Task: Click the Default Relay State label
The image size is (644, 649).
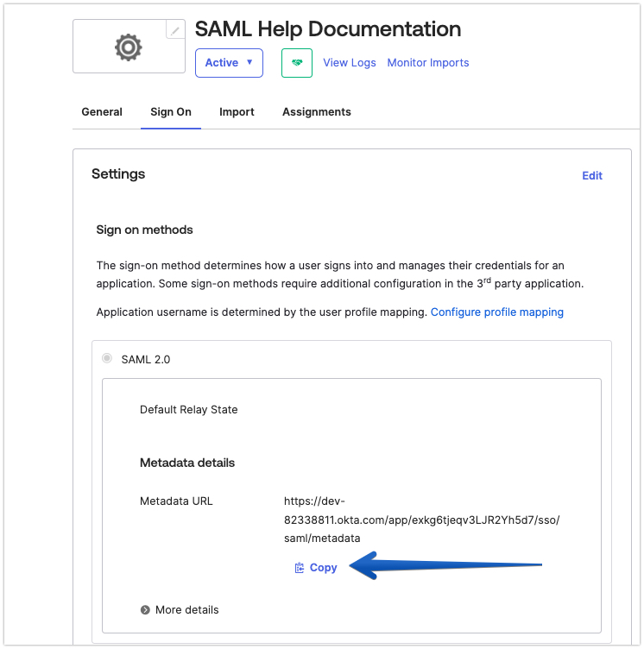Action: [189, 409]
